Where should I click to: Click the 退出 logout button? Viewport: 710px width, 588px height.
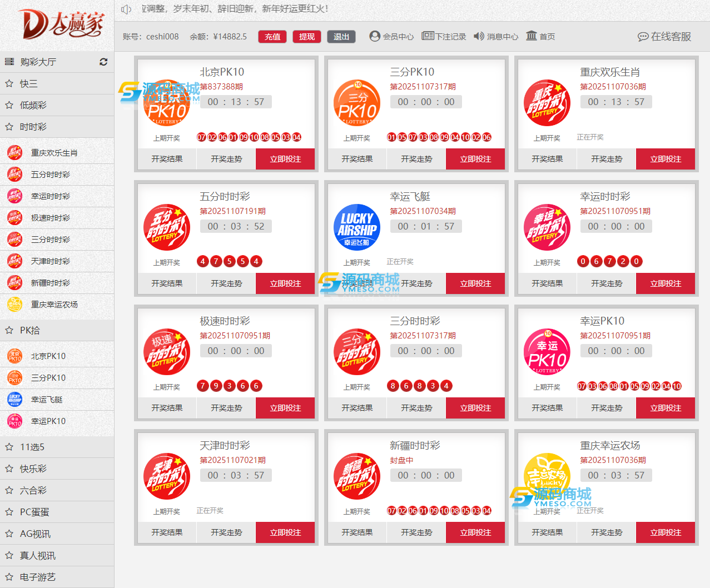[341, 37]
